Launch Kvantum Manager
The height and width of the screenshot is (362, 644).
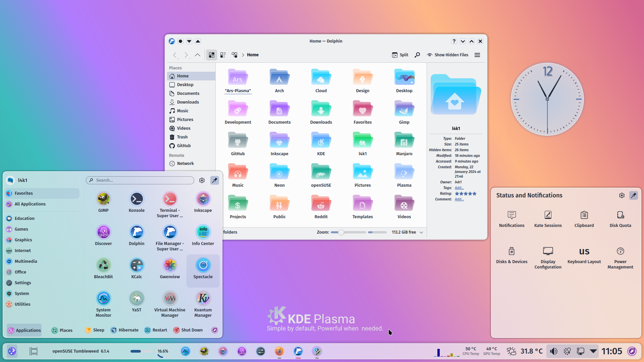click(x=203, y=304)
